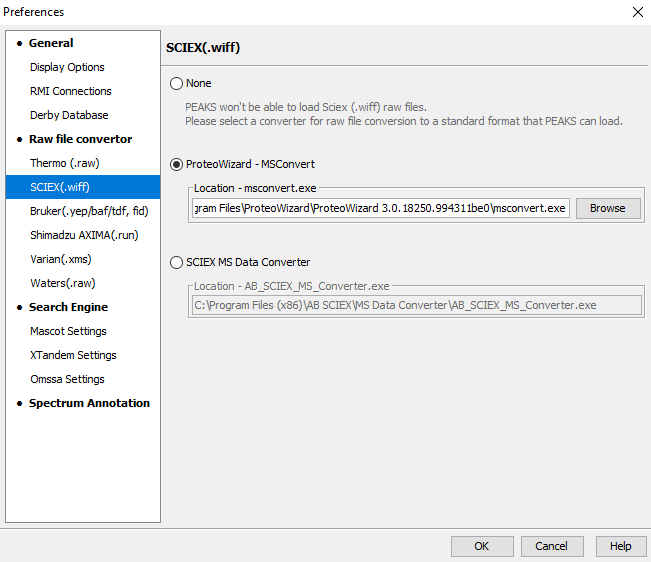Select SCIEX(.wiff) in sidebar
The width and height of the screenshot is (651, 562).
(x=83, y=187)
